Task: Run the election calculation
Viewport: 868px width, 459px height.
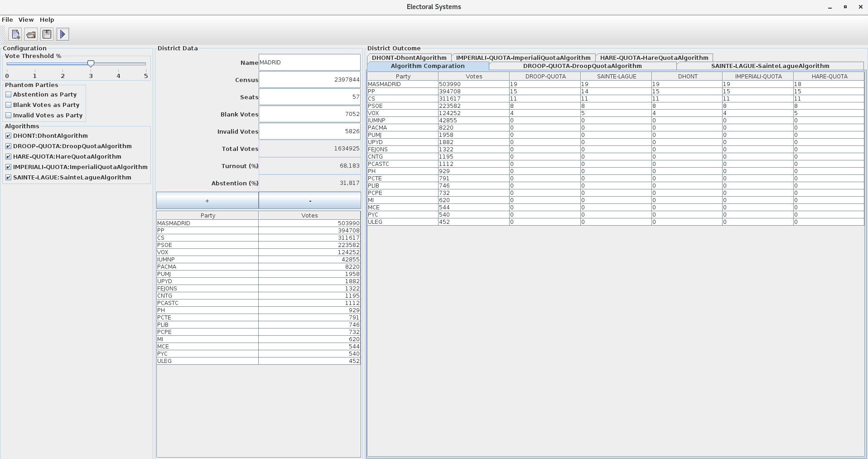Action: pyautogui.click(x=63, y=34)
